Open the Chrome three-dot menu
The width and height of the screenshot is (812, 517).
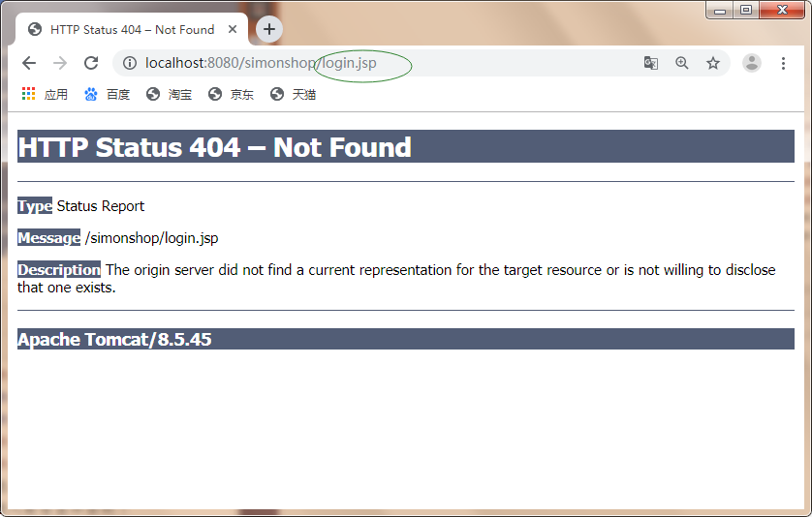[783, 63]
